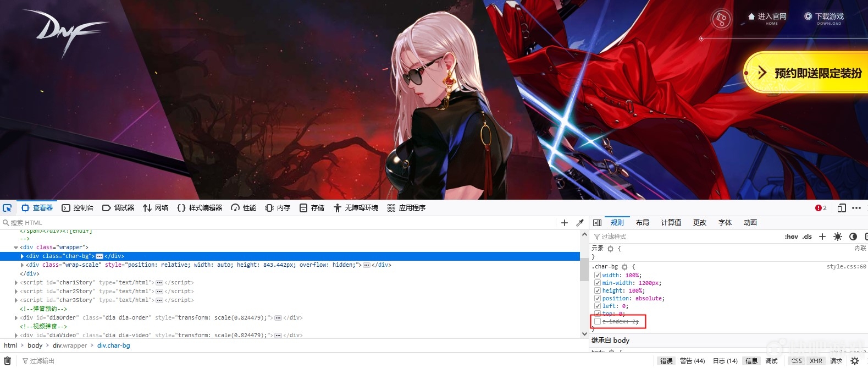Clear console output with trash icon

[x=8, y=361]
